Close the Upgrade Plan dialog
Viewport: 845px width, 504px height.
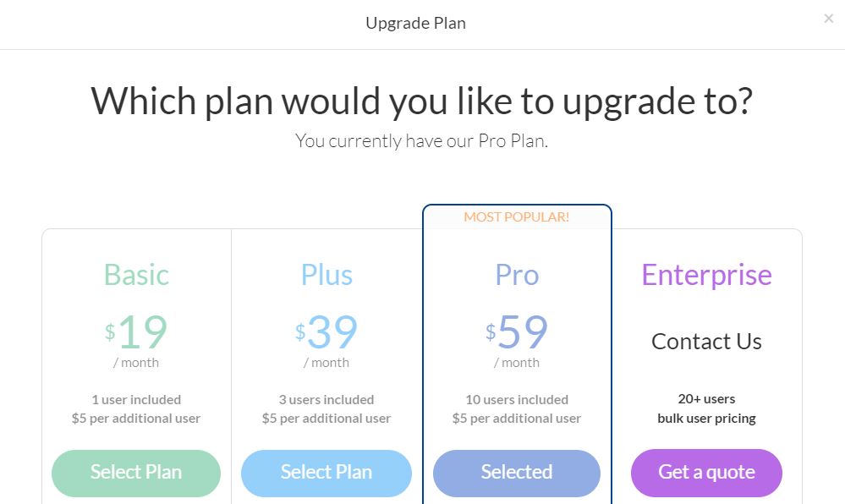coord(828,18)
